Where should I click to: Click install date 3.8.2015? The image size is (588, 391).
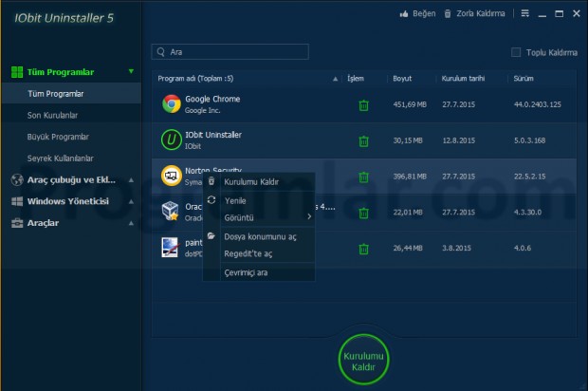click(x=456, y=248)
